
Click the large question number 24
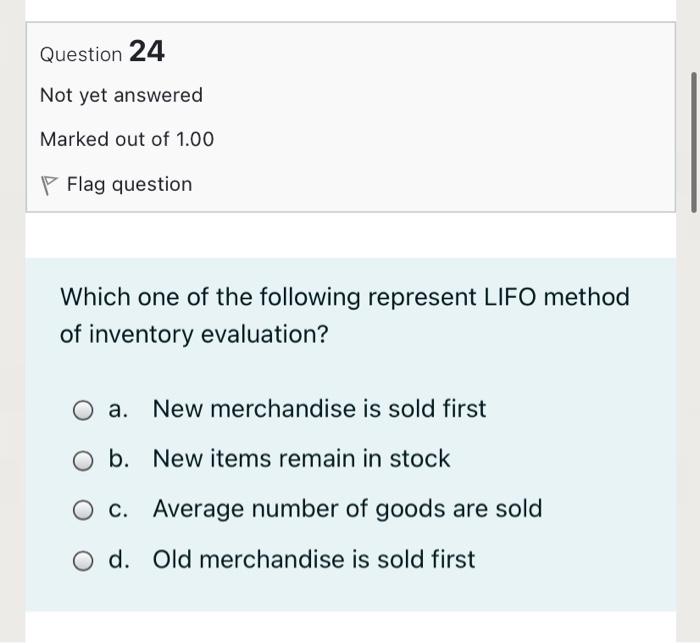[x=147, y=51]
